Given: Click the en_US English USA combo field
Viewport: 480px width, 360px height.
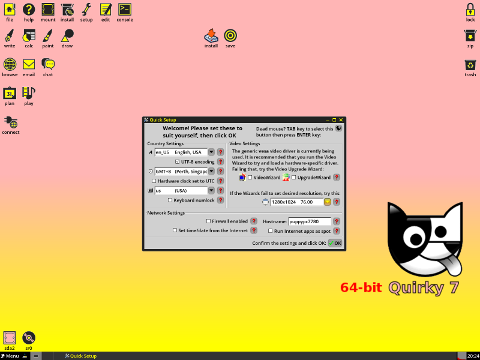Looking at the screenshot, I should click(x=181, y=152).
